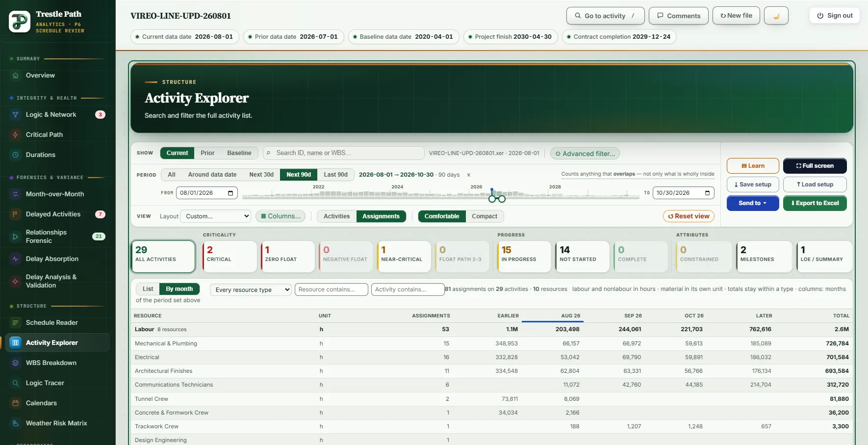Click the Resource contains filter field
Viewport: 868px width, 445px height.
tap(332, 290)
